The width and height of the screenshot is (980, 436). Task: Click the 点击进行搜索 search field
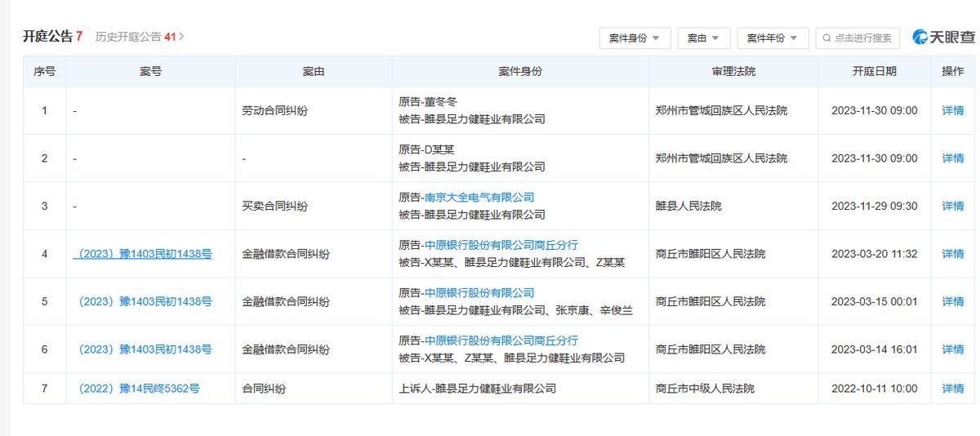(862, 38)
